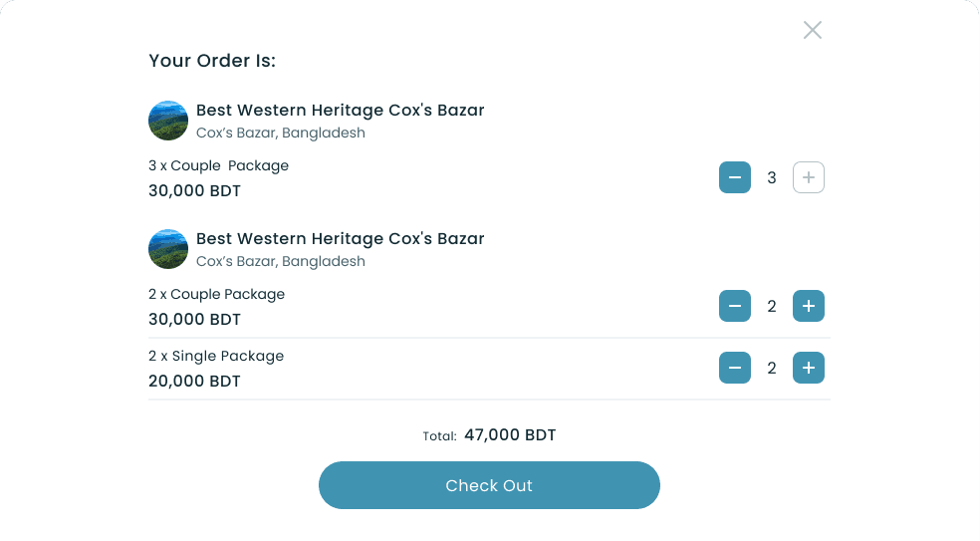Click the 47,000 BDT total amount
The image size is (980, 541).
[510, 435]
